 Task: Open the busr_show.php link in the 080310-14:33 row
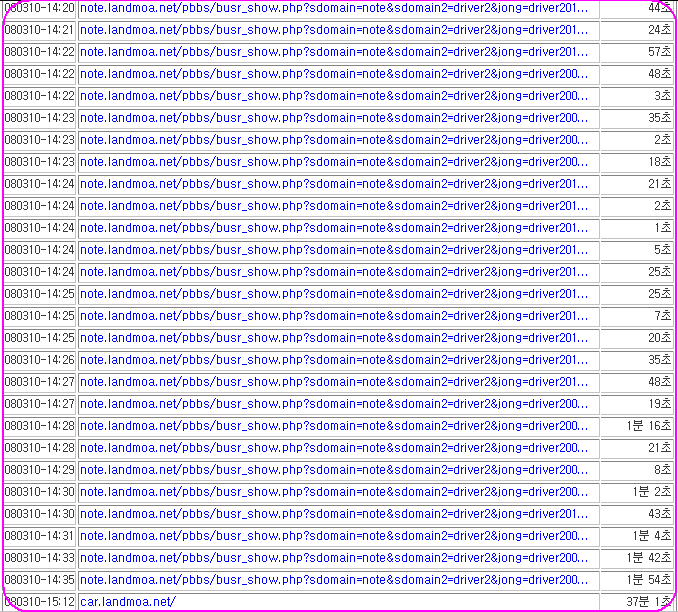point(334,558)
